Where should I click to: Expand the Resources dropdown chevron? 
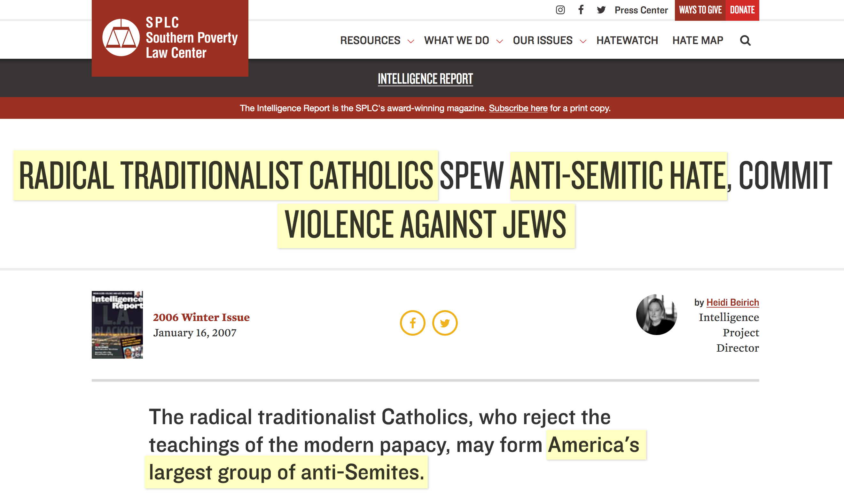[x=410, y=42]
